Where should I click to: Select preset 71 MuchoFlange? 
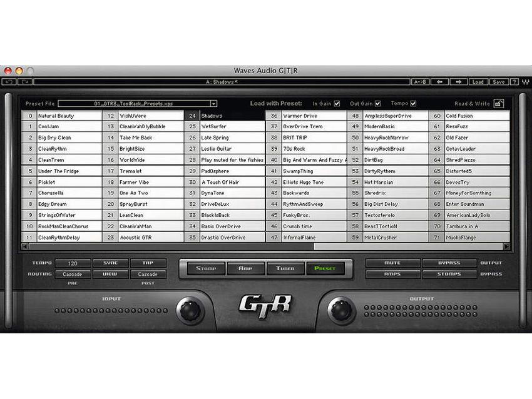coord(469,237)
